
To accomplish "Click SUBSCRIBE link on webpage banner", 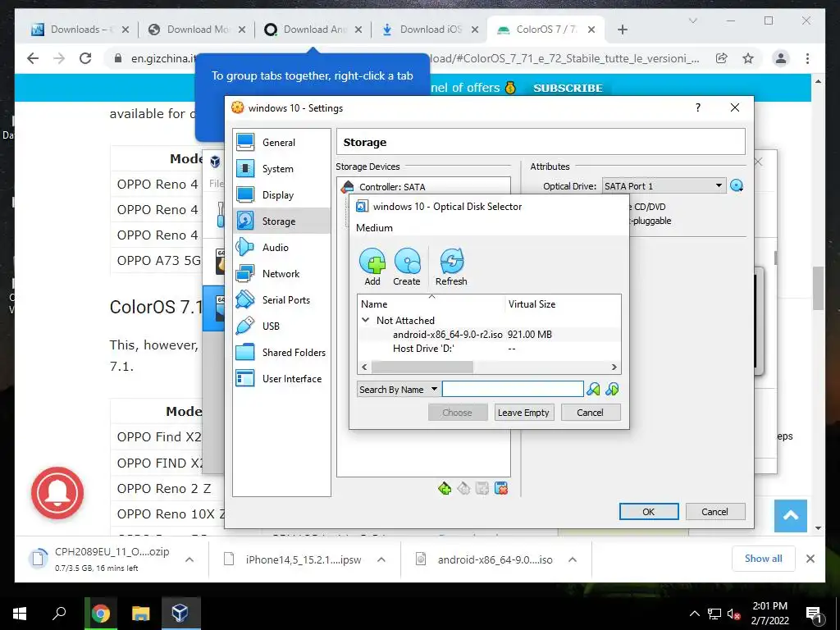I will [568, 88].
